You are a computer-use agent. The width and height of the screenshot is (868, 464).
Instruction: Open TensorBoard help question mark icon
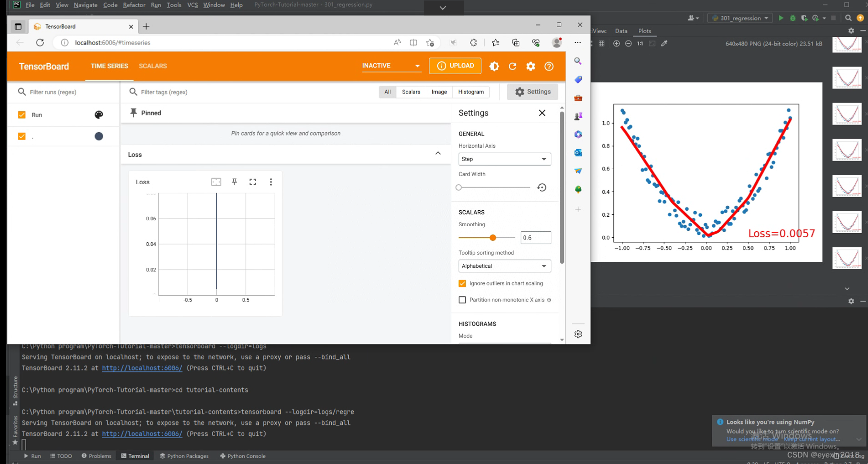point(549,66)
